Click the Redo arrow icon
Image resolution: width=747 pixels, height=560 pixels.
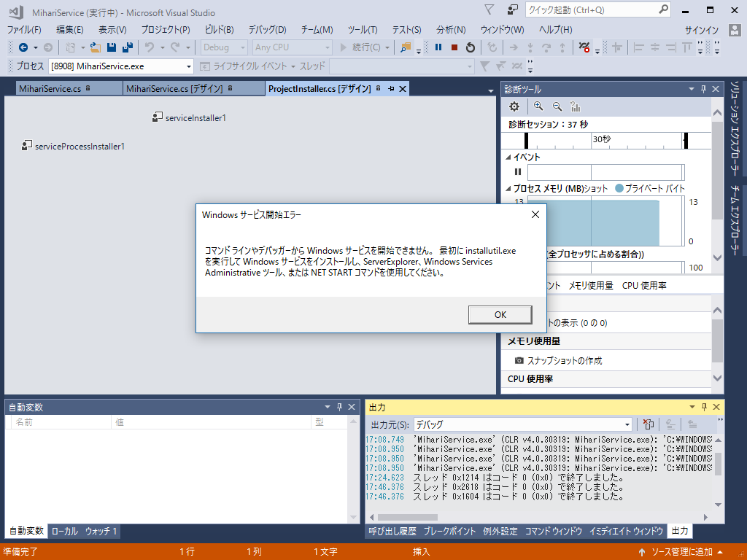point(175,47)
